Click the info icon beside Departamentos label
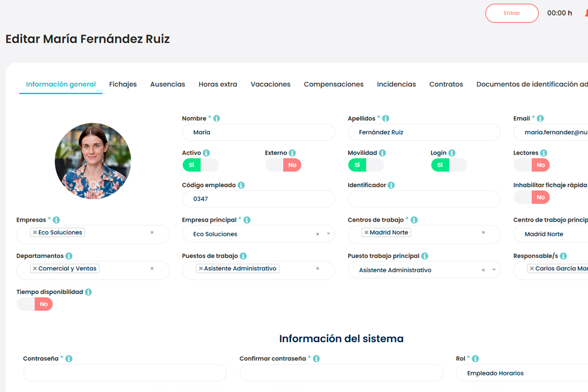Viewport: 588px width, 392px height. pos(69,256)
